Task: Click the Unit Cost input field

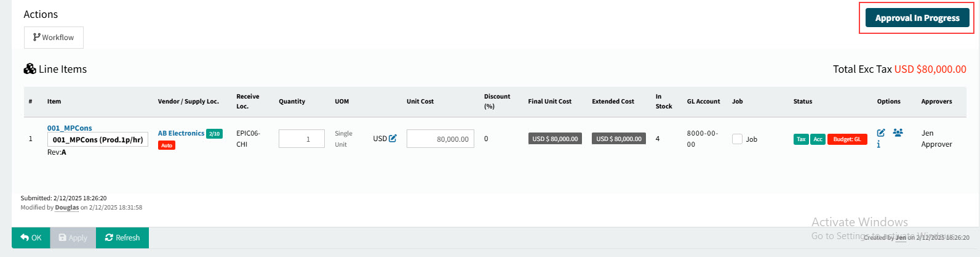Action: tap(440, 139)
